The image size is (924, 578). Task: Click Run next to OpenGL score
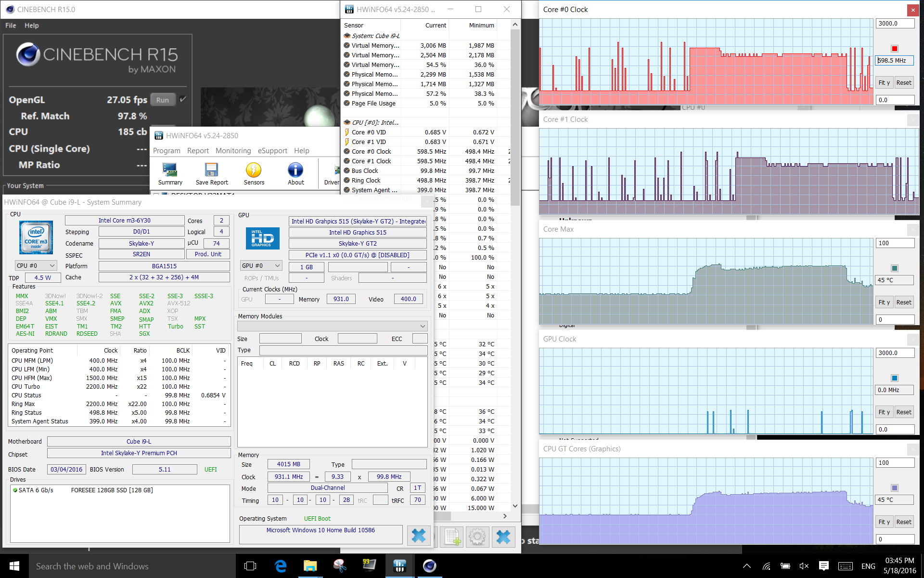tap(163, 100)
